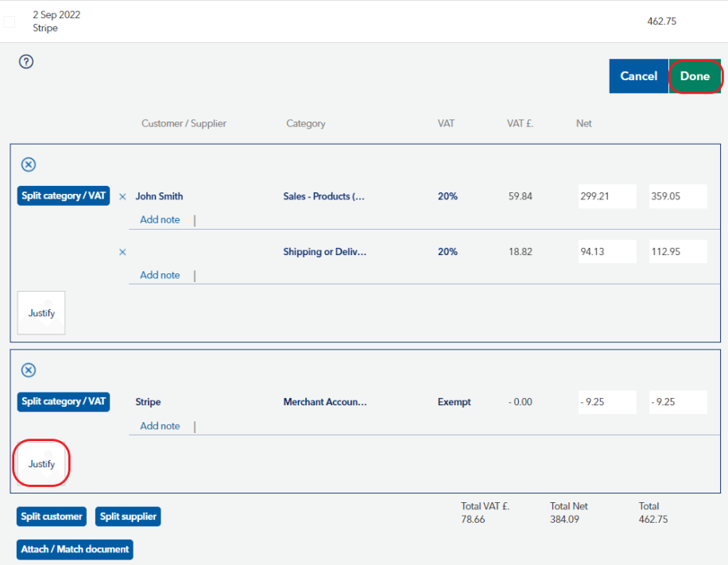Change 20% VAT rate on Sales line
The height and width of the screenshot is (565, 728).
(x=447, y=196)
